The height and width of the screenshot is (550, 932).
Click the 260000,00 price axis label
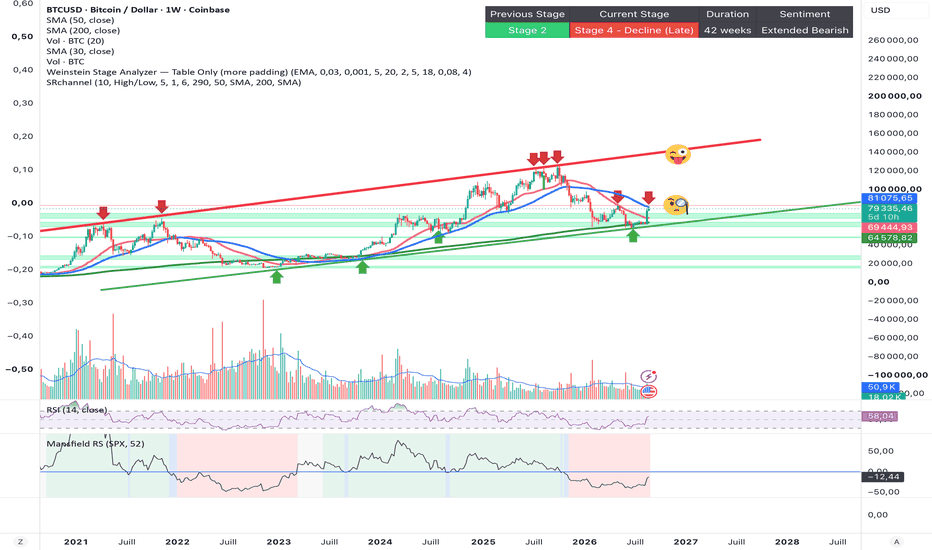pos(895,40)
